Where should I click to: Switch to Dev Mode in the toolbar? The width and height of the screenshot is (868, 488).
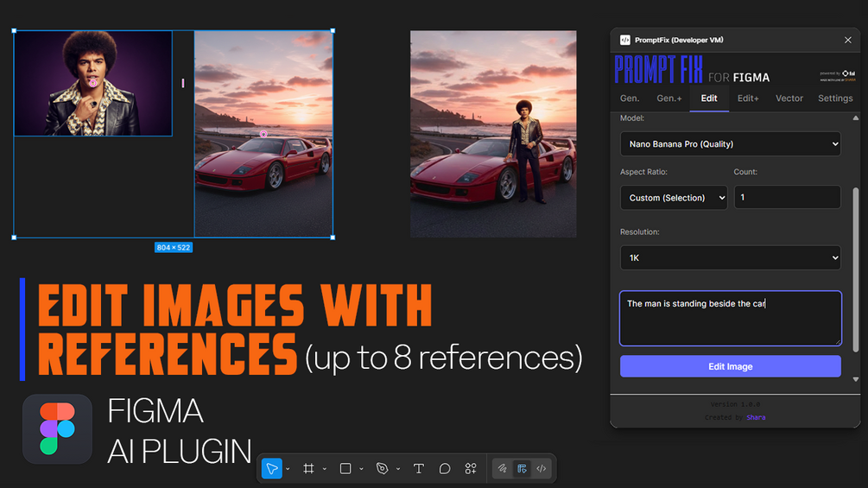coord(542,469)
